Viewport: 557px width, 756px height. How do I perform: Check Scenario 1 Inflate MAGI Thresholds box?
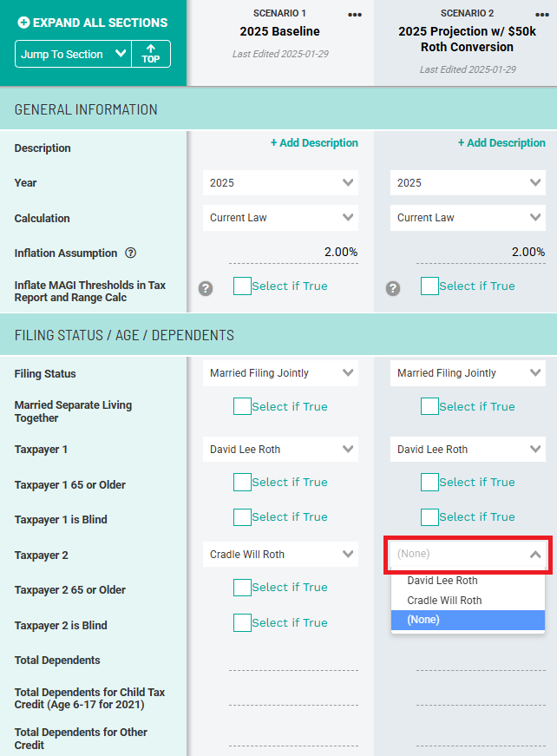point(242,286)
